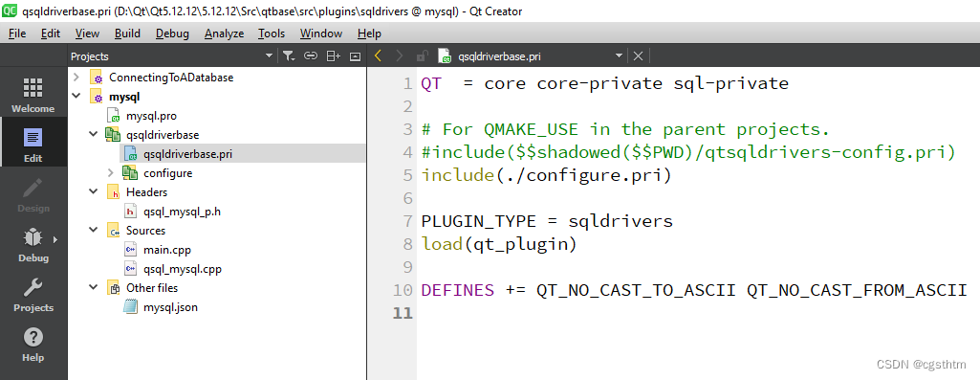This screenshot has height=380, width=980.
Task: Select the qsqldriverbase folder node
Action: [163, 135]
